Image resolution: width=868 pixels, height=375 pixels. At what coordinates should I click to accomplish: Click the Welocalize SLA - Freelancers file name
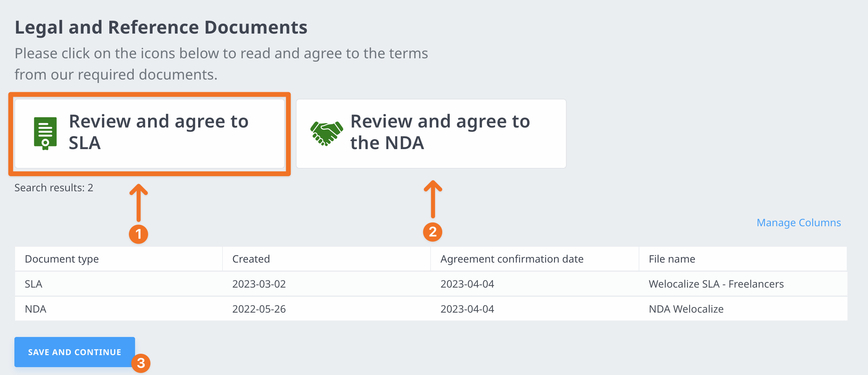pos(716,284)
